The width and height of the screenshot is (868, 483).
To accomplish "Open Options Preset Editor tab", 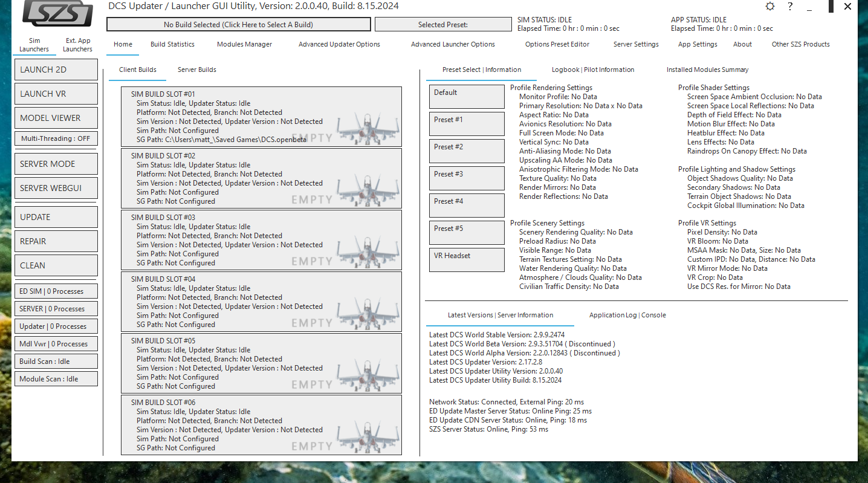I will point(557,44).
